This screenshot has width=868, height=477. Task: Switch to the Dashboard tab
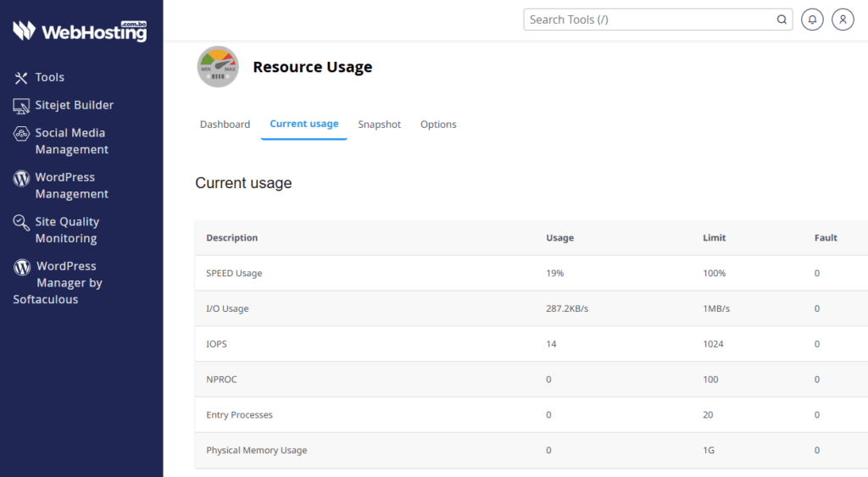pos(225,125)
